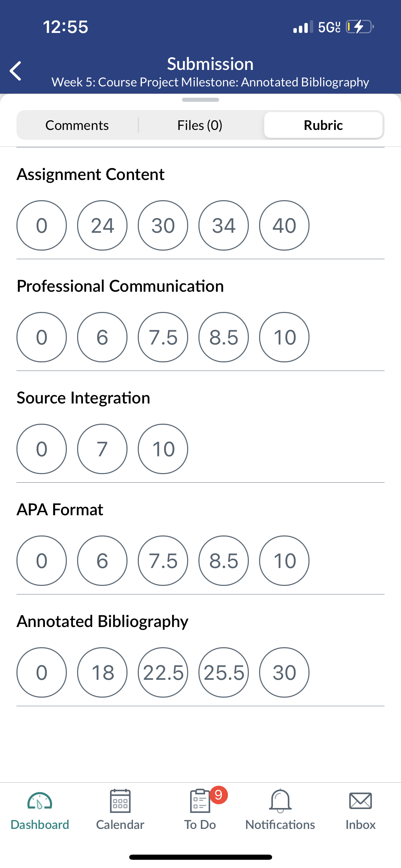Switch to the Files (0) tab

coord(200,125)
